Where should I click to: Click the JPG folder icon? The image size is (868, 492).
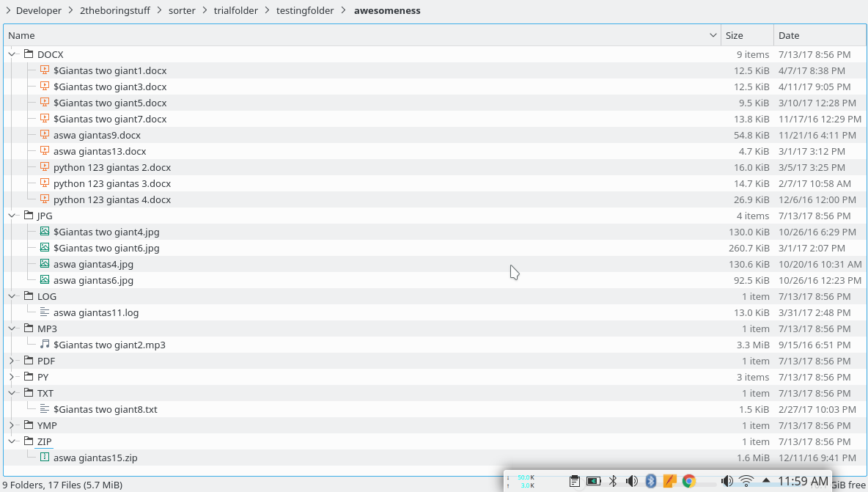(29, 216)
